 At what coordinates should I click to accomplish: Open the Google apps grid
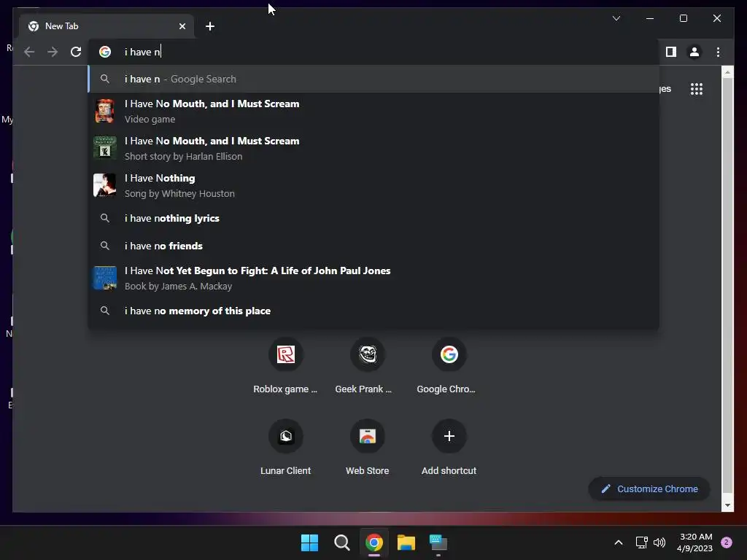coord(697,89)
